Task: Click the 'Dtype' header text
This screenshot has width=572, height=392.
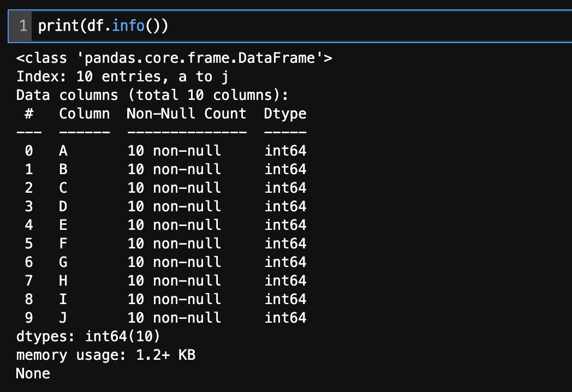Action: click(x=285, y=114)
